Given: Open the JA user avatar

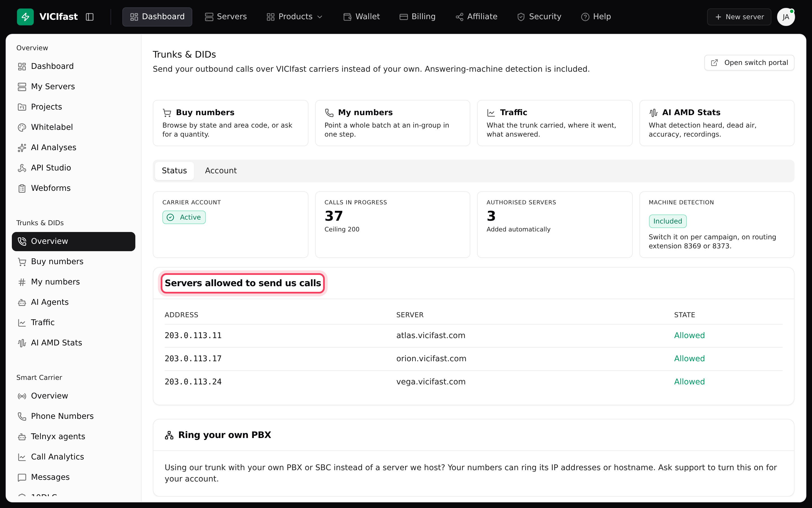Looking at the screenshot, I should coord(785,17).
